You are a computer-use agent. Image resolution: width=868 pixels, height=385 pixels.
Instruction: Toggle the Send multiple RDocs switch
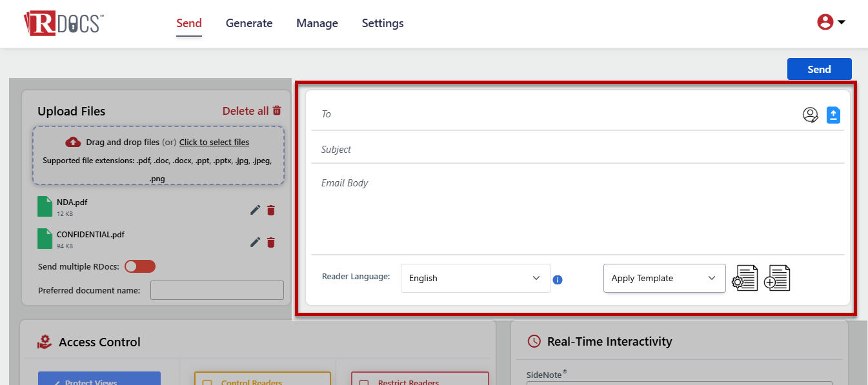(140, 266)
